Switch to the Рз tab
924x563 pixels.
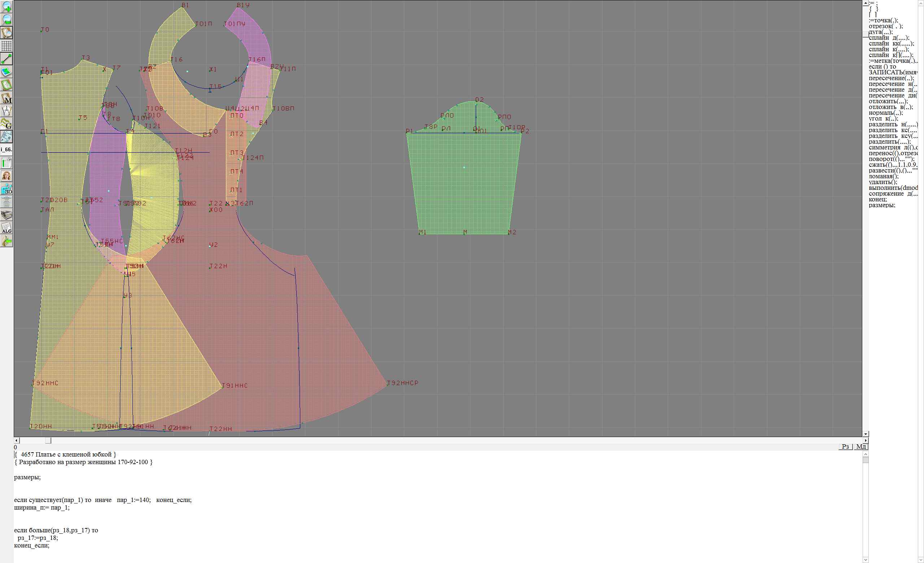point(845,446)
